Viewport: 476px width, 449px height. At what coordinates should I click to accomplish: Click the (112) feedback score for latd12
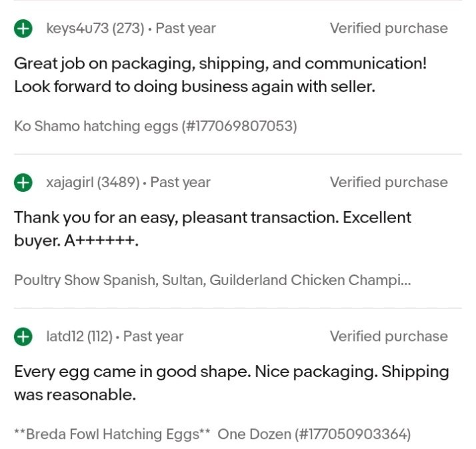click(x=99, y=336)
